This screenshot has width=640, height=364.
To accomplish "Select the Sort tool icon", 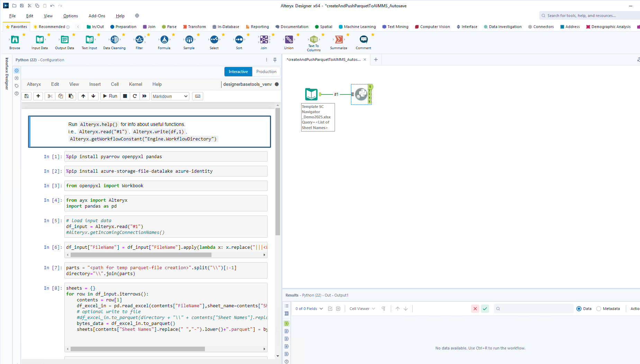I will pos(239,39).
